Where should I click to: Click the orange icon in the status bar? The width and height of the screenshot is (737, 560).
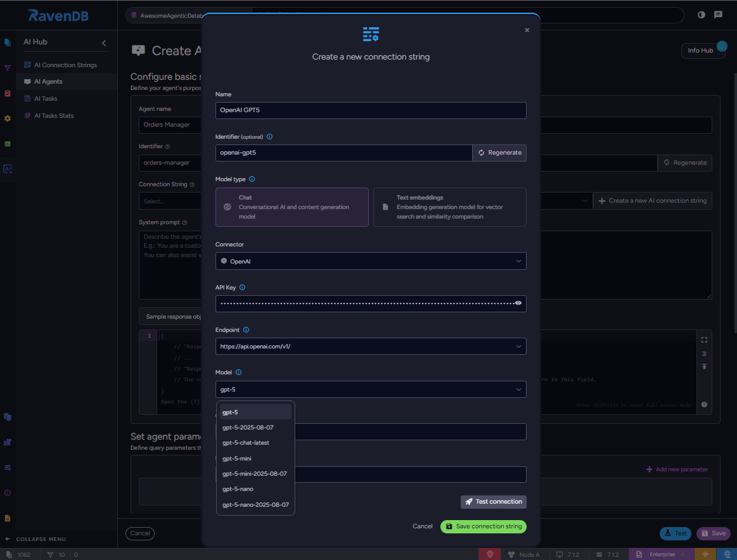tap(705, 554)
